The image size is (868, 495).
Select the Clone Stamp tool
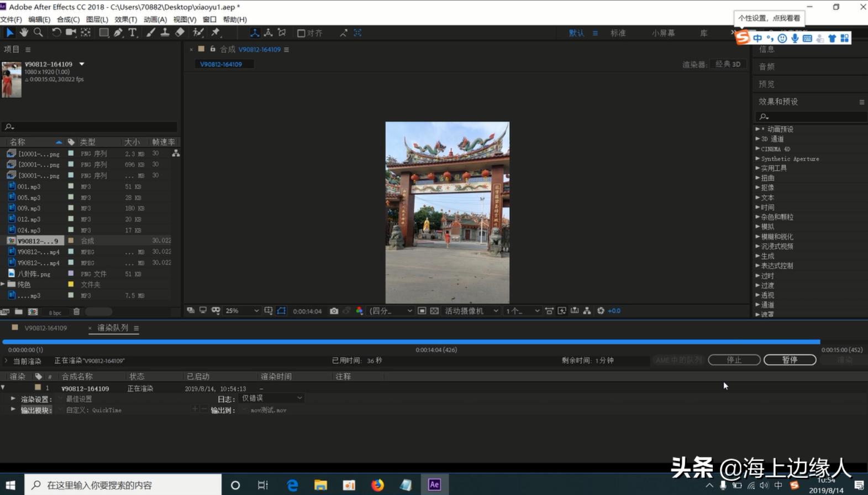pos(165,33)
